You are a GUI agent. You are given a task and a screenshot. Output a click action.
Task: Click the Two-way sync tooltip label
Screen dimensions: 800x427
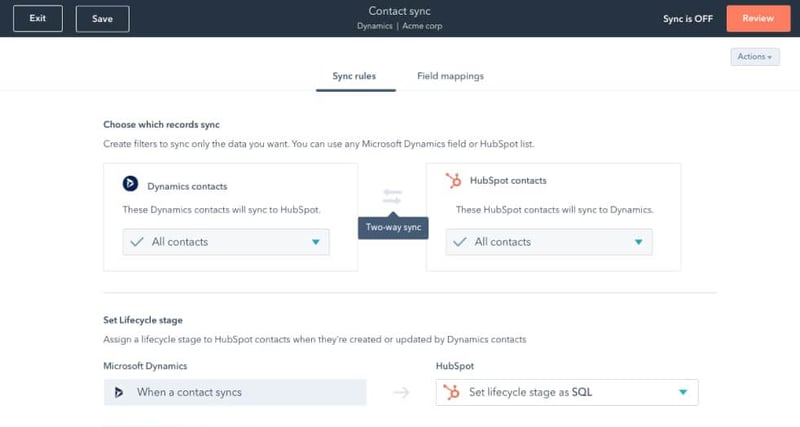[393, 227]
